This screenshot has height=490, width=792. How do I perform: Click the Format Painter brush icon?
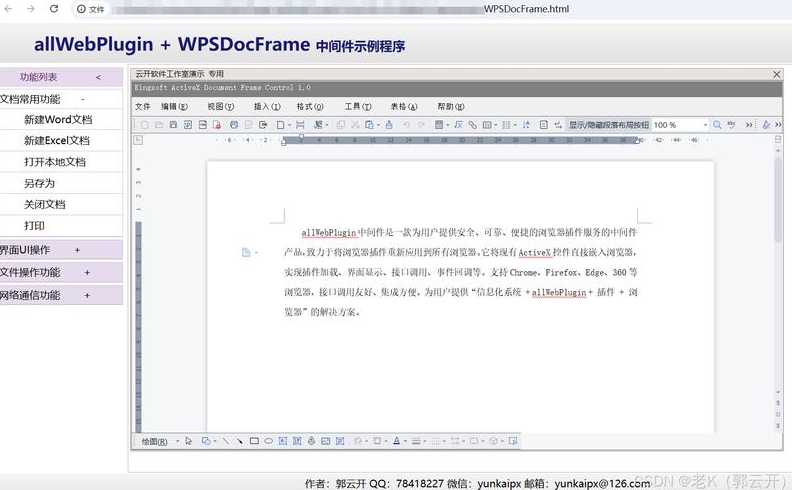389,124
